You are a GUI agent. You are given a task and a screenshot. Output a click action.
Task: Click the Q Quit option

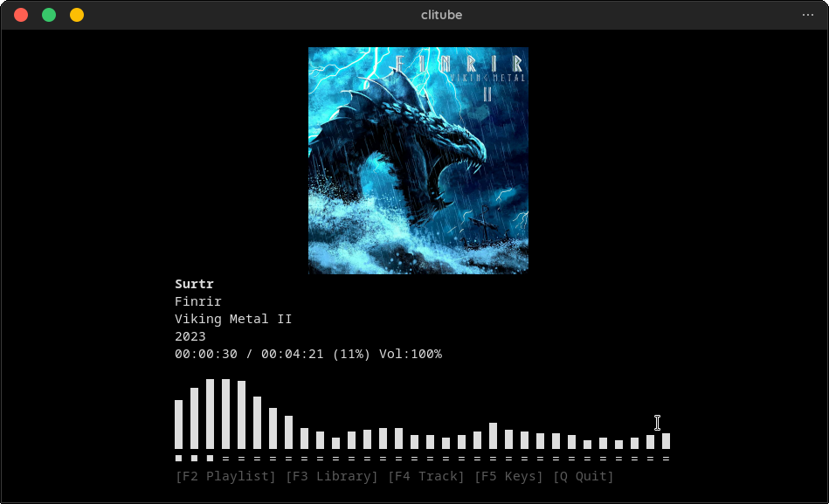584,476
